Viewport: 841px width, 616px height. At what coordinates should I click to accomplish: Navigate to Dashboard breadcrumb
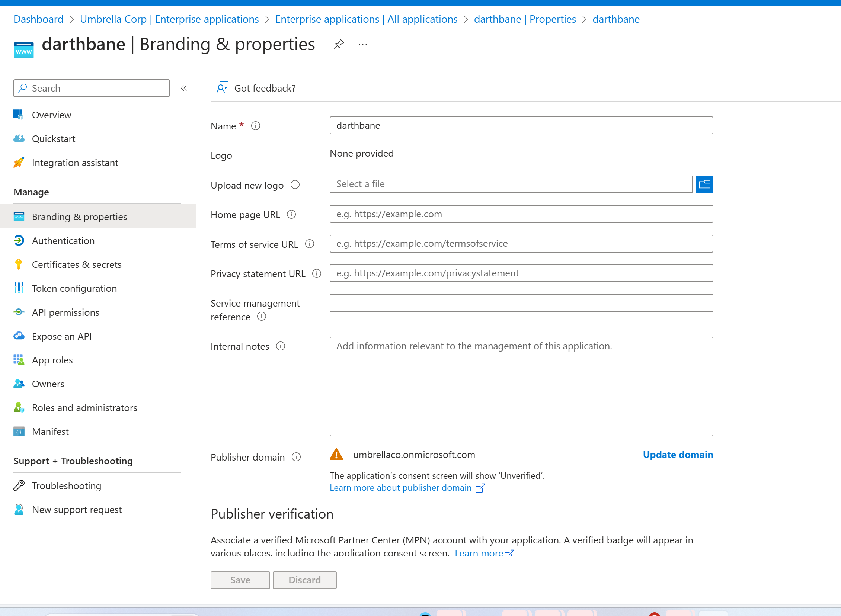[x=38, y=19]
